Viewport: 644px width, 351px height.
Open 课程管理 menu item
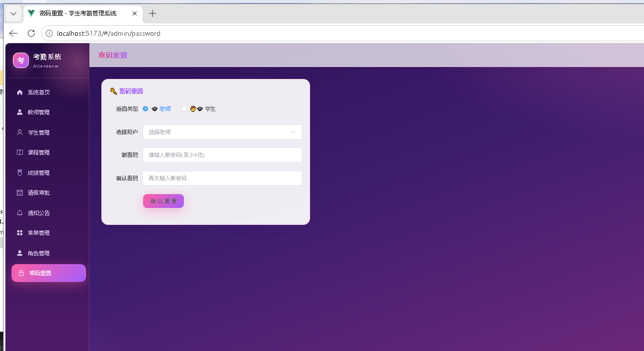tap(48, 152)
